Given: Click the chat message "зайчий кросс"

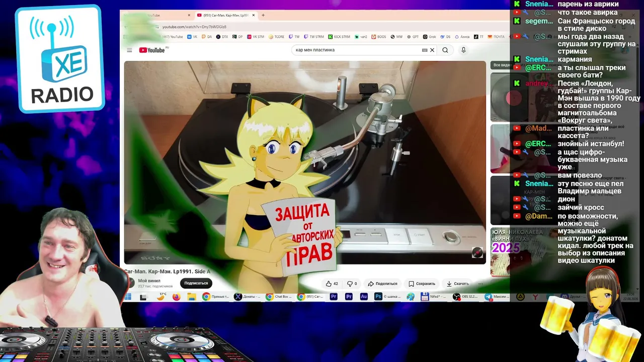Looking at the screenshot, I should (x=581, y=207).
